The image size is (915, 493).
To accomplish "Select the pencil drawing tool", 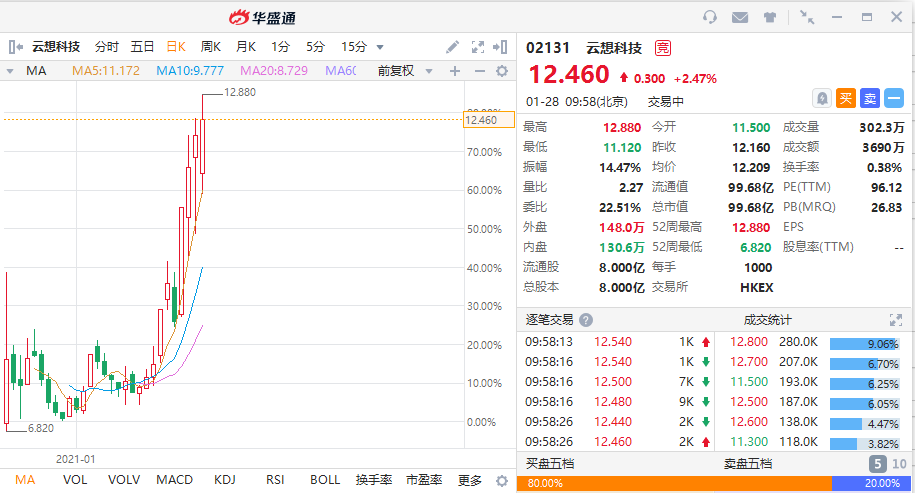I will [453, 47].
